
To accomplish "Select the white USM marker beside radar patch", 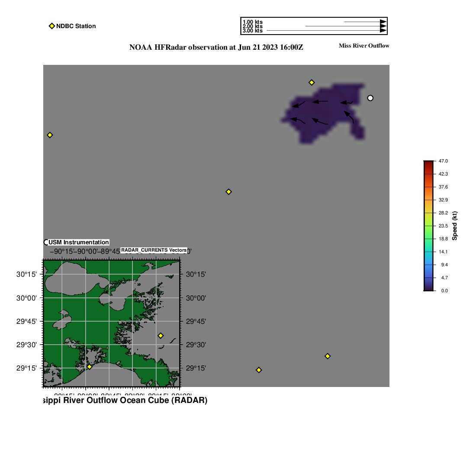I will (370, 98).
